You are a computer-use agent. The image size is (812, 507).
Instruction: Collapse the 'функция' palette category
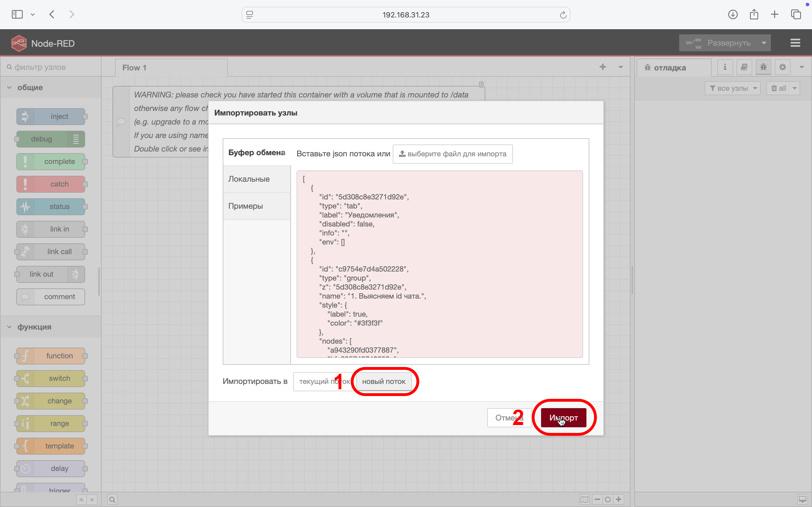[x=9, y=327]
